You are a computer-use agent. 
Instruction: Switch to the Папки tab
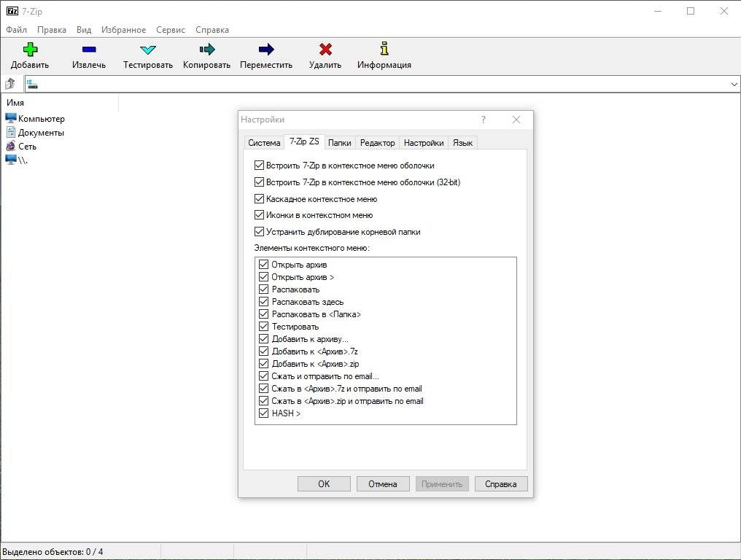pyautogui.click(x=339, y=143)
